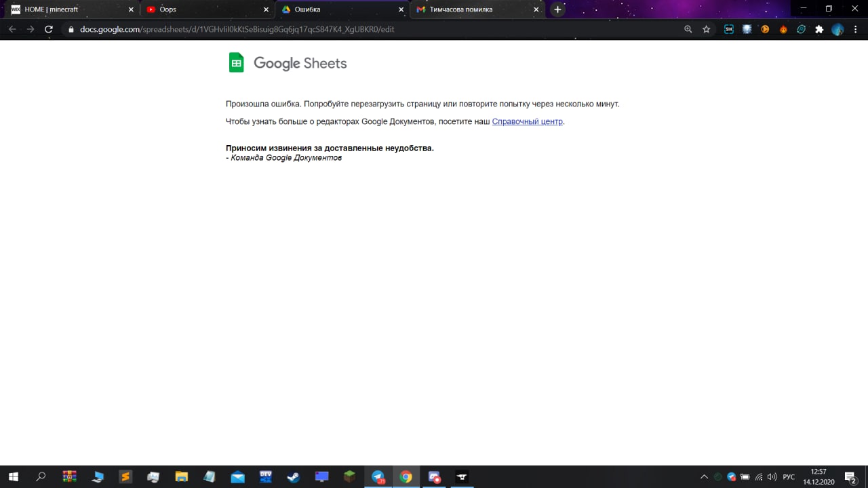Switch to the HOME | minecraft tab
Image resolution: width=868 pixels, height=488 pixels.
click(73, 9)
